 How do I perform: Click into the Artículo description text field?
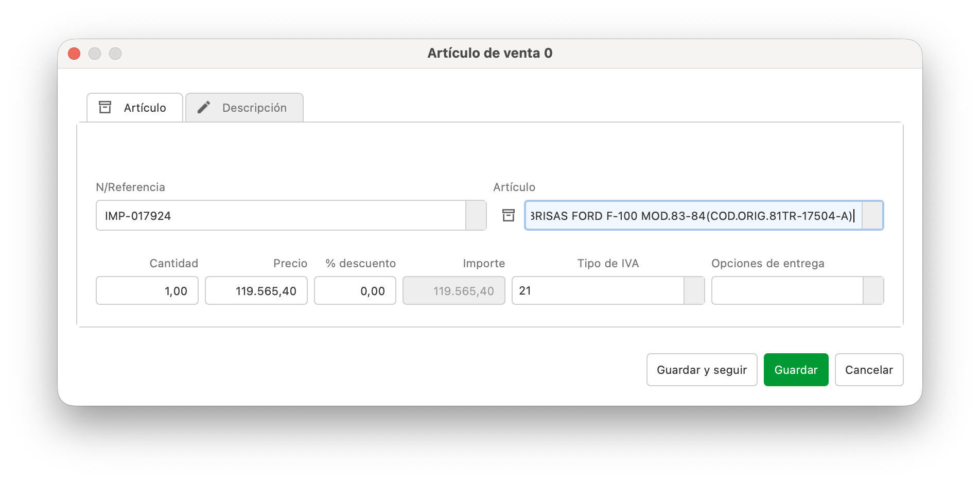pos(693,215)
